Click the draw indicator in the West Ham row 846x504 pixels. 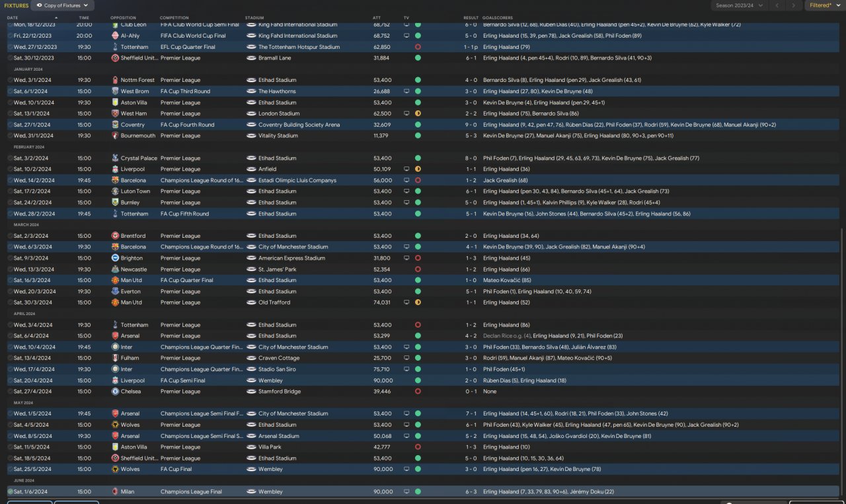418,114
